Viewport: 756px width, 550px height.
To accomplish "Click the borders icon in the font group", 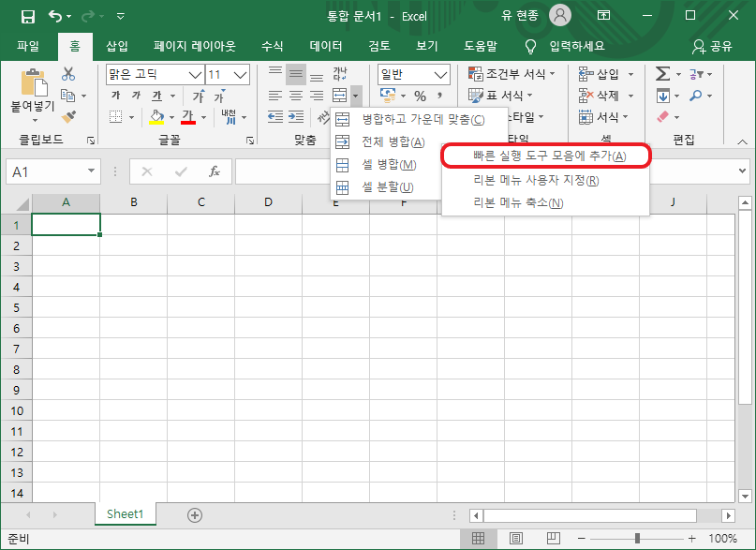I will point(116,116).
